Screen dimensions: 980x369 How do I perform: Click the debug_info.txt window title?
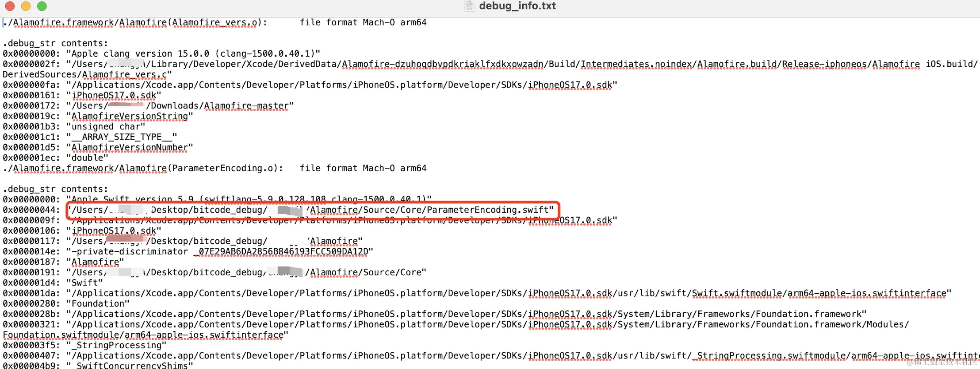[x=517, y=6]
